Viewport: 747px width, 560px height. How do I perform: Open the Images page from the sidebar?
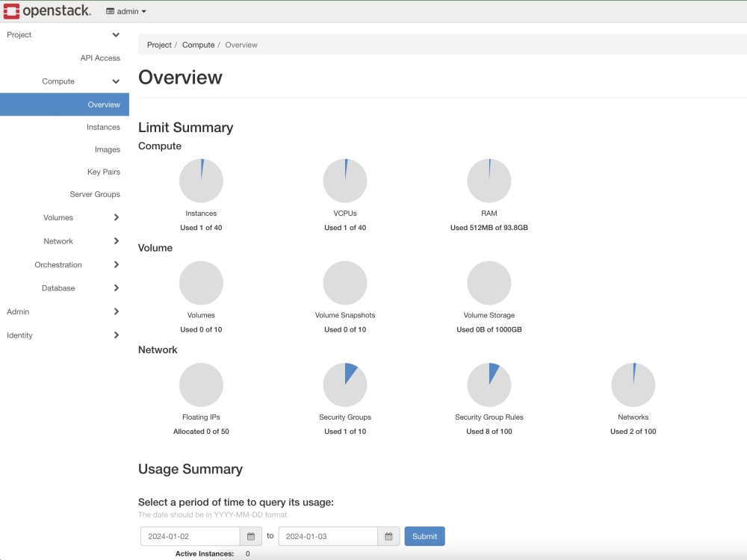(x=107, y=149)
